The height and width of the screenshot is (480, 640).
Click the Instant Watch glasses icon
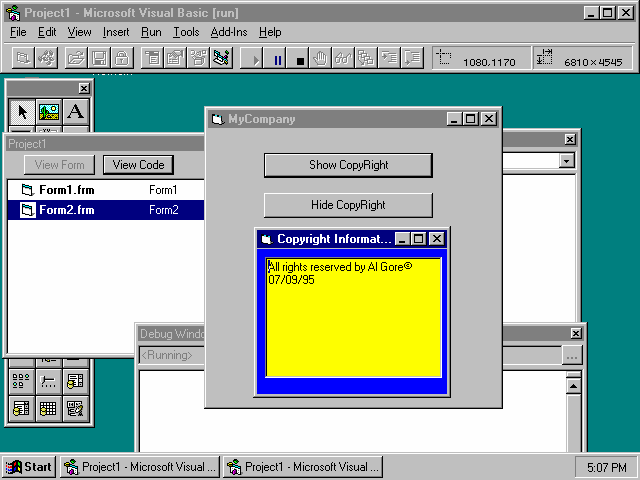point(343,59)
